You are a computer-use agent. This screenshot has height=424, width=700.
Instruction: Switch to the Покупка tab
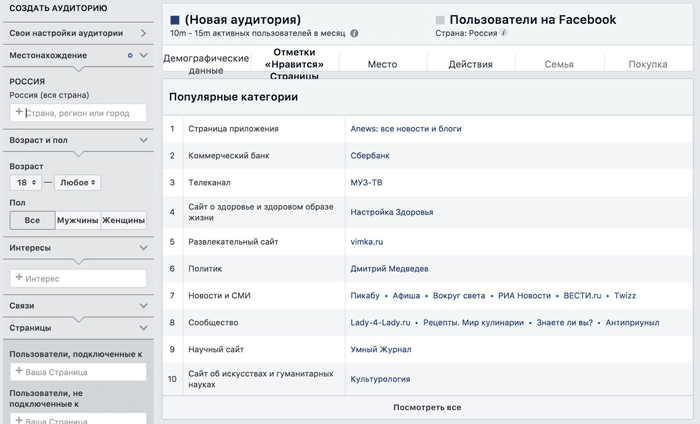[x=648, y=64]
